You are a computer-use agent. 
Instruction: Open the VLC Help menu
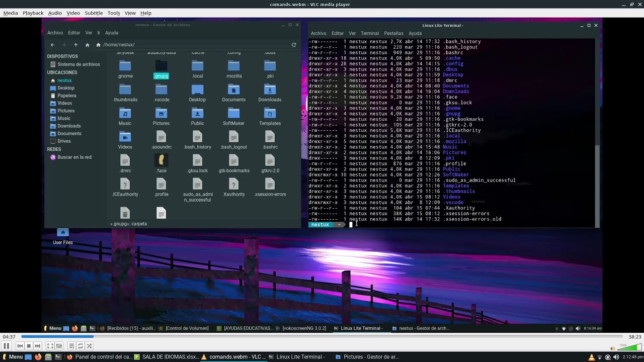146,13
